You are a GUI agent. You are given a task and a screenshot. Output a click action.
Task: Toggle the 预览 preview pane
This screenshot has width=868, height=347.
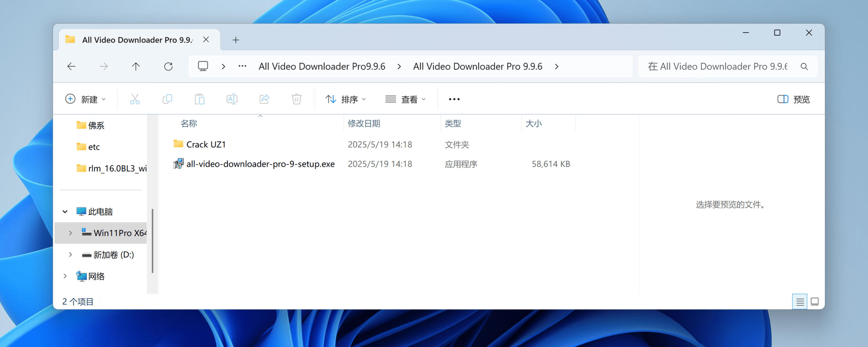click(793, 99)
